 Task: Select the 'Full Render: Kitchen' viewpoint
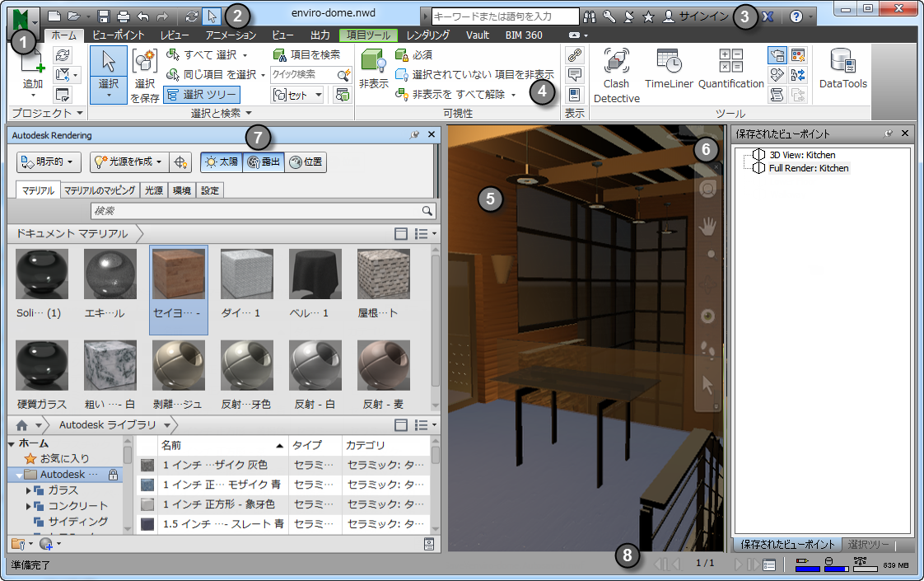pyautogui.click(x=809, y=168)
